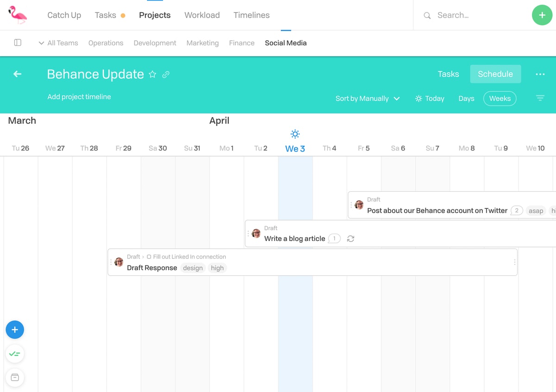
Task: Click the blue plus floating button
Action: [15, 330]
